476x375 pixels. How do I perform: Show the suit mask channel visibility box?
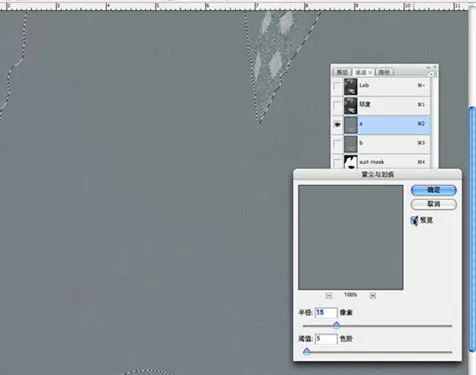(337, 162)
